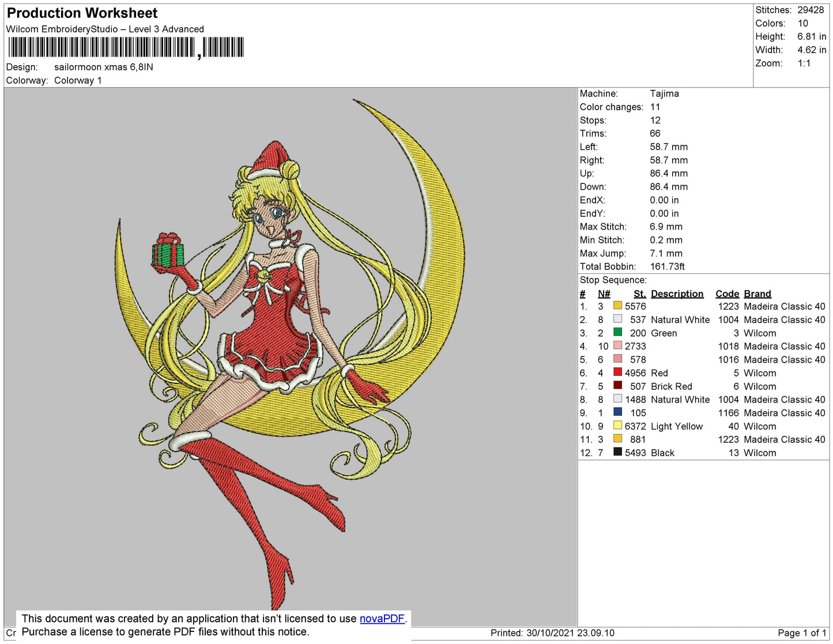Click the Colorway 1 value
833x644 pixels.
pyautogui.click(x=78, y=80)
